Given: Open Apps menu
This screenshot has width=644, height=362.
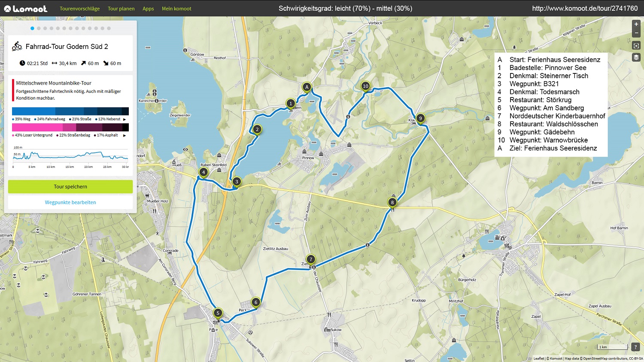Looking at the screenshot, I should coord(148,9).
